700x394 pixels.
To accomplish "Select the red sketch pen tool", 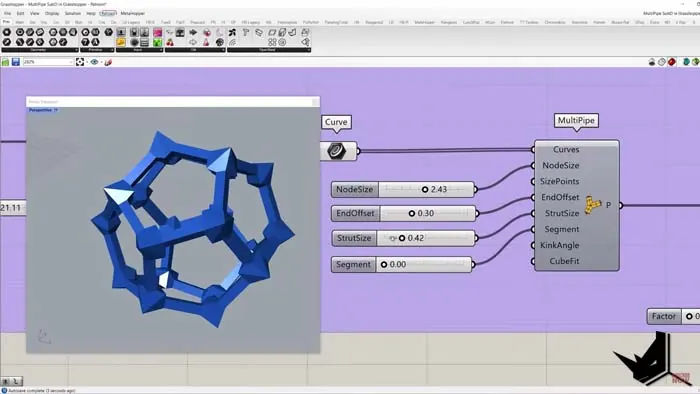I will pos(108,62).
